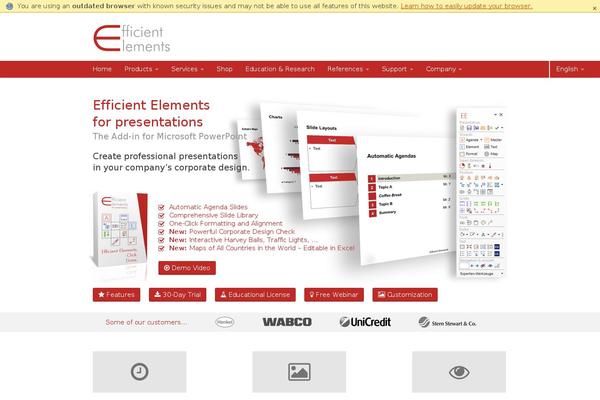Download the 30-Day Trial
Screen dimensions: 600x400
178,295
